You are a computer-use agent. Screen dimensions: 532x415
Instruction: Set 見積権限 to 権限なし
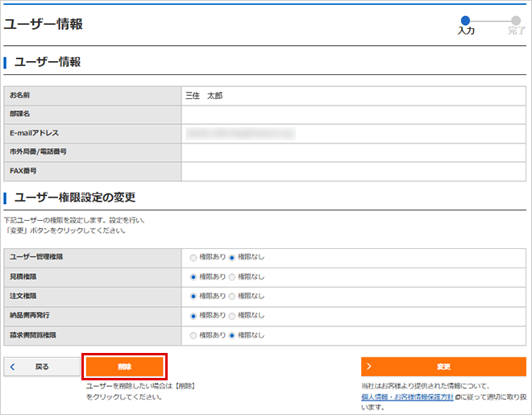233,276
